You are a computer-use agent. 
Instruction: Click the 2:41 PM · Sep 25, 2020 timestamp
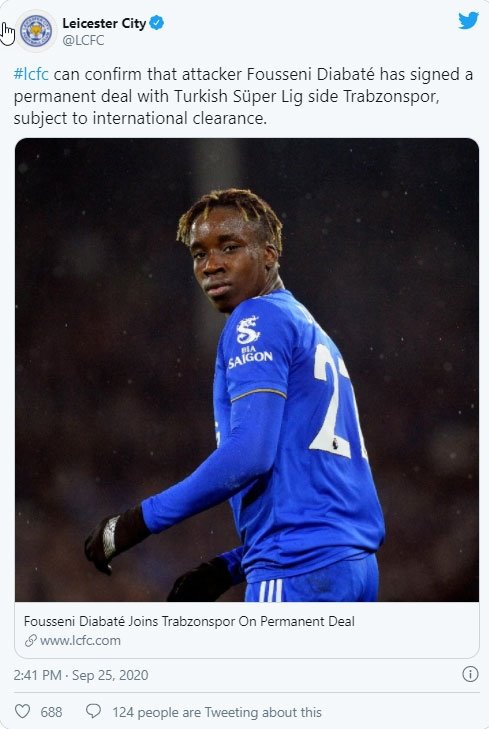click(x=81, y=675)
